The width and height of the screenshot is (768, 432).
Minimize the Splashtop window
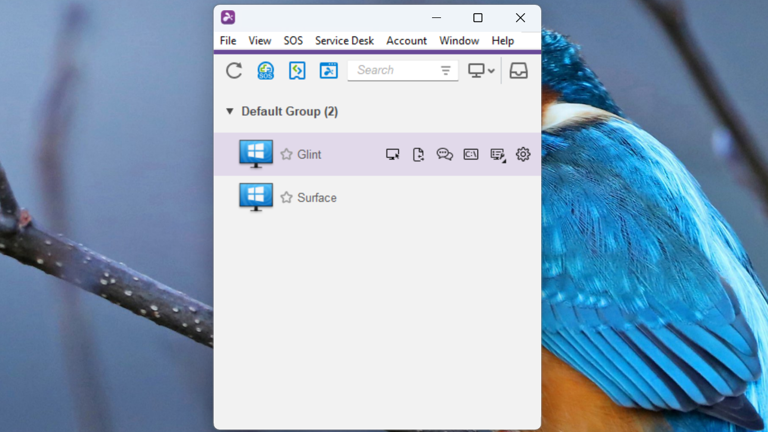coord(436,18)
